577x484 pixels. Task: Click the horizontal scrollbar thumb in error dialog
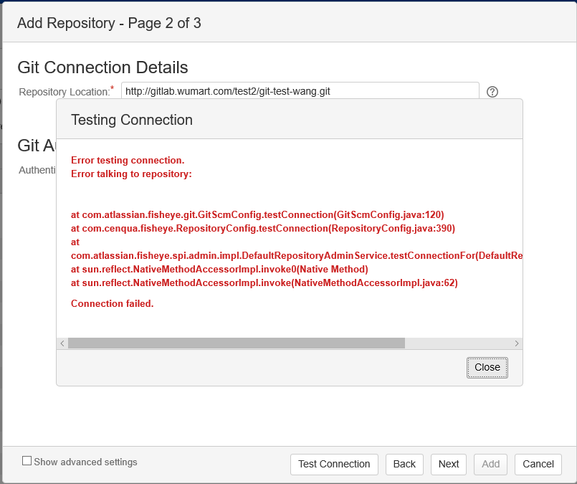pyautogui.click(x=236, y=343)
